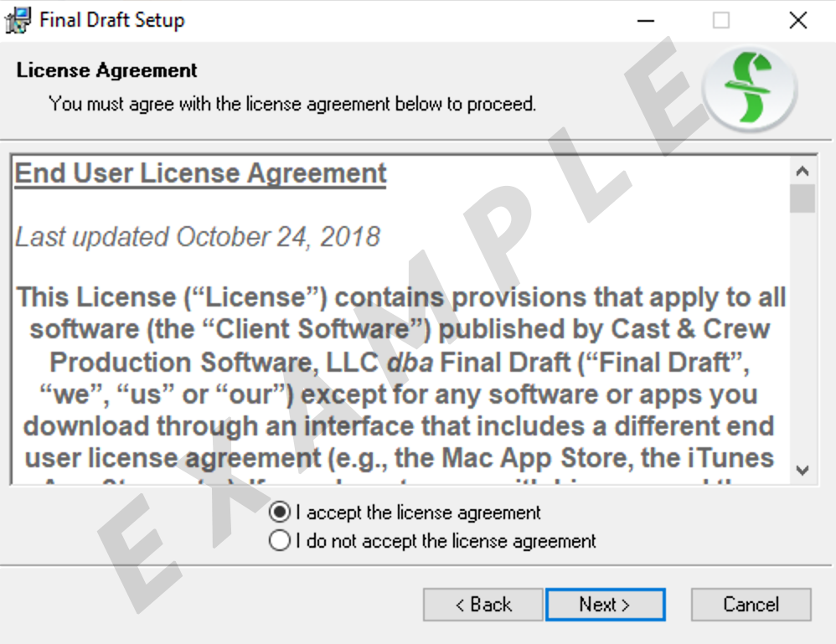Proceed by pressing the Next button
The height and width of the screenshot is (644, 836).
[x=605, y=605]
